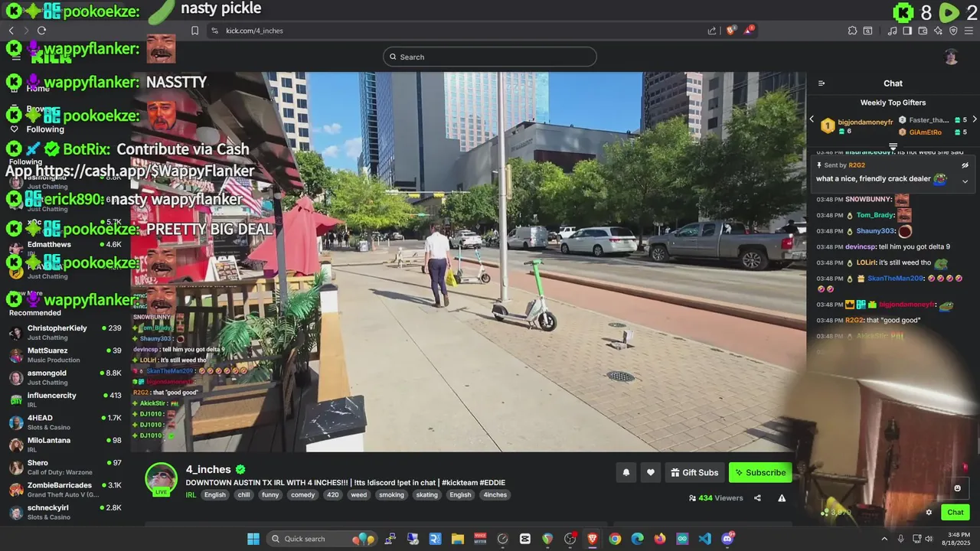
Task: Open MattSuarez recommended channel
Action: pos(65,355)
